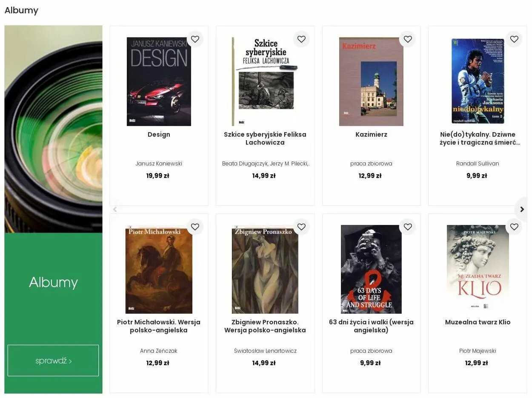
Task: View 63 Days of Life cover image
Action: (x=371, y=269)
